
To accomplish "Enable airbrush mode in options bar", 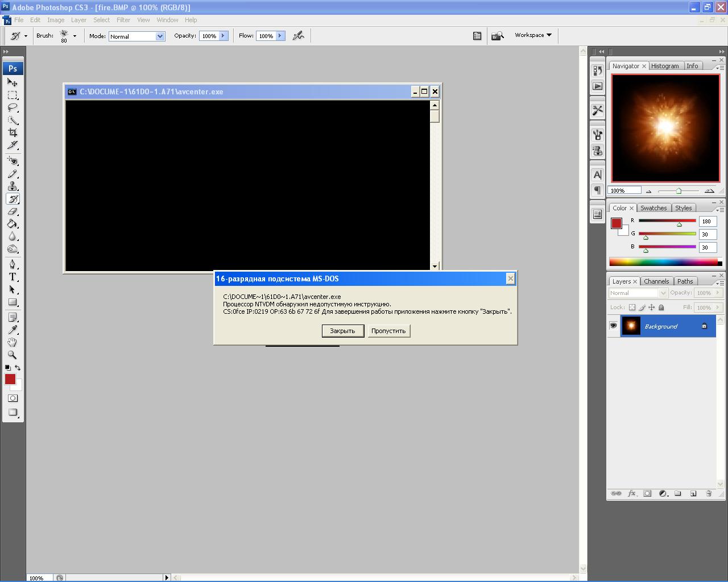I will pos(298,36).
